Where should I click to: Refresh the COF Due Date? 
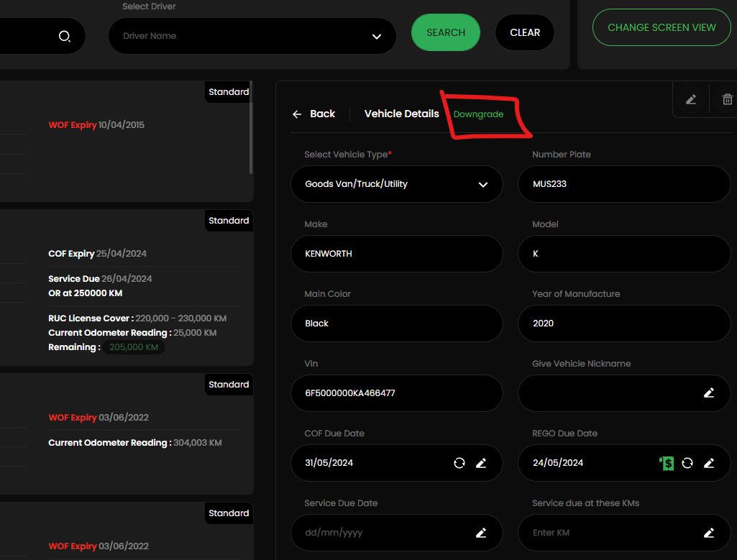[459, 463]
